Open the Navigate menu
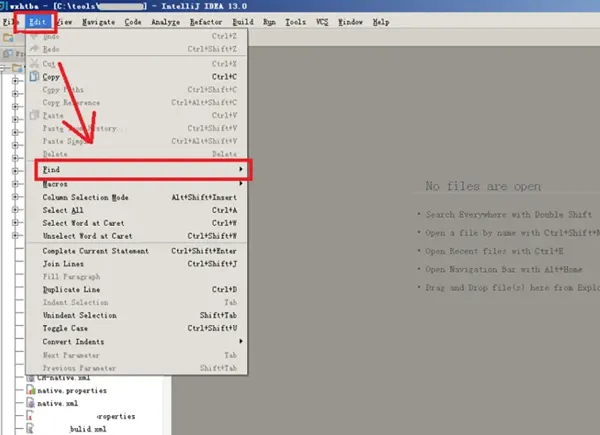600x435 pixels. click(98, 22)
